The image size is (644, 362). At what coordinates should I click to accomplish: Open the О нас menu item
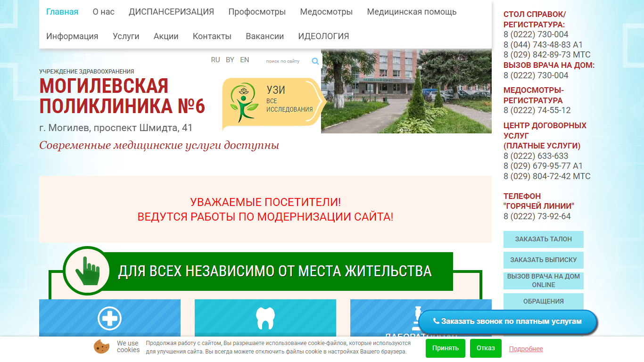point(104,12)
